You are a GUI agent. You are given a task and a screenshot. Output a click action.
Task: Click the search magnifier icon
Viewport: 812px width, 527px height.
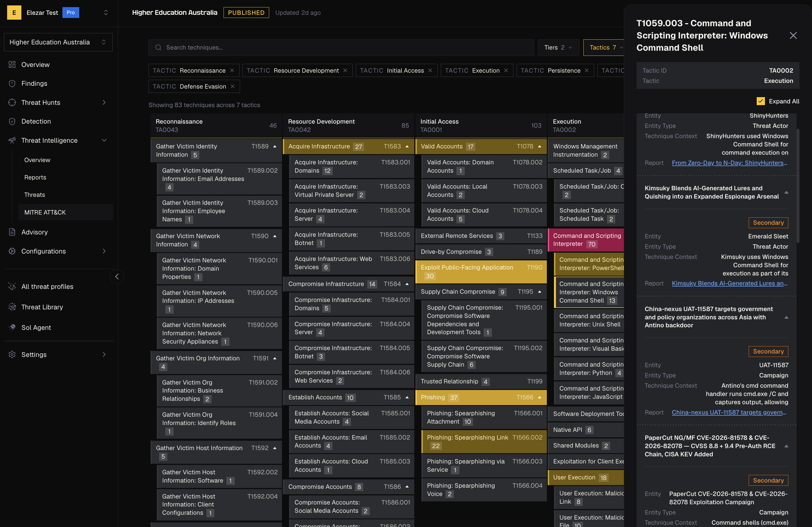point(158,47)
